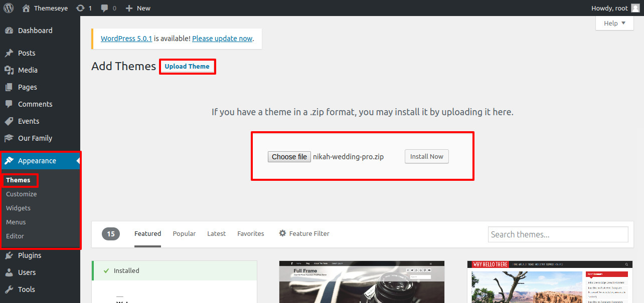Click the Installed theme card
The image size is (644, 303).
(x=175, y=282)
